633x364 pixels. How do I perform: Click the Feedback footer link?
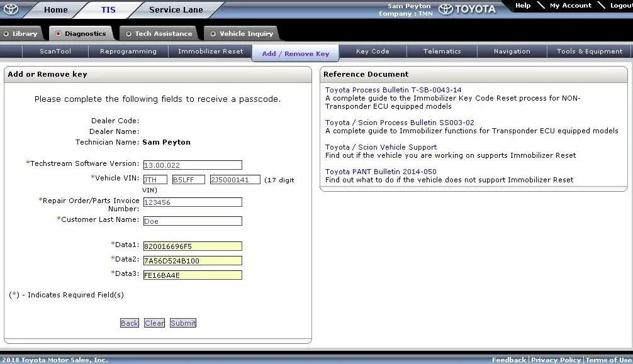point(509,360)
